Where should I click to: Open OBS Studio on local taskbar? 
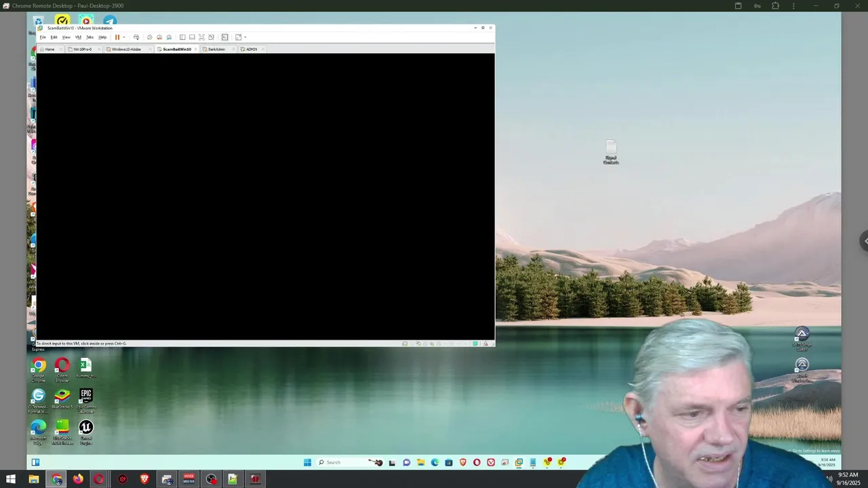[212, 479]
